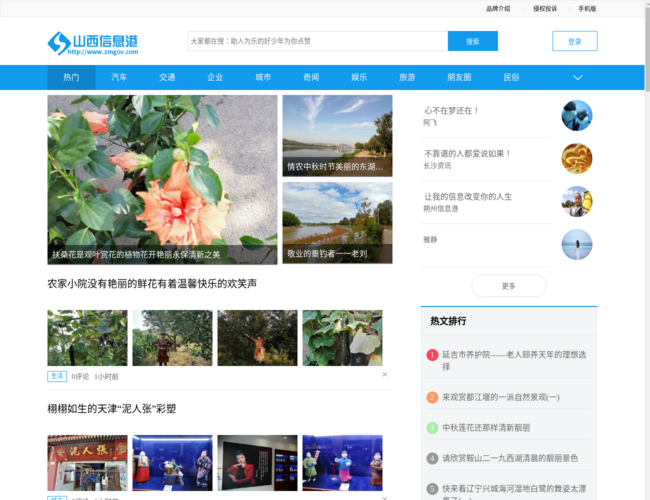Open the 情农中秋时节美丽的东湖 image
Viewport: 650px width, 500px height.
pyautogui.click(x=337, y=136)
